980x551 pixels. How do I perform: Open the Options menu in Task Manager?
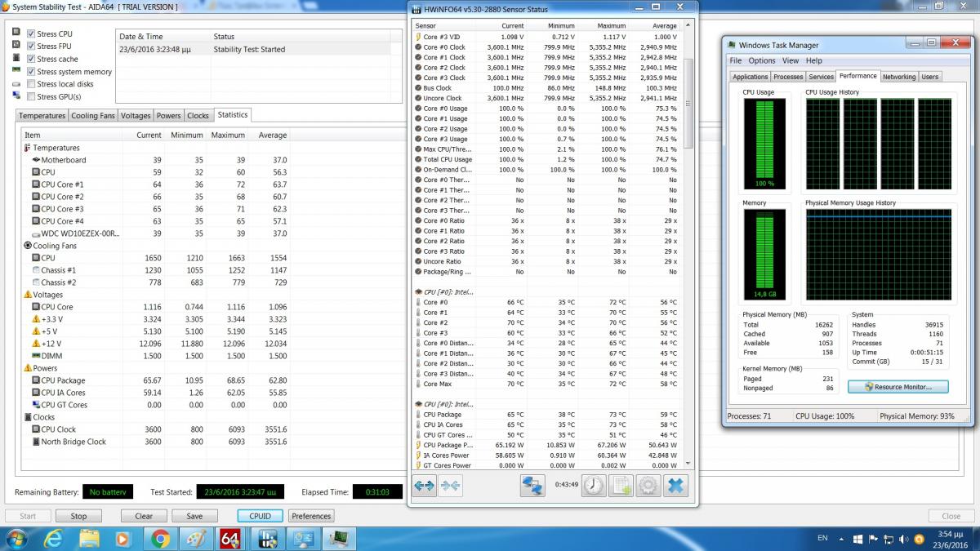[762, 60]
